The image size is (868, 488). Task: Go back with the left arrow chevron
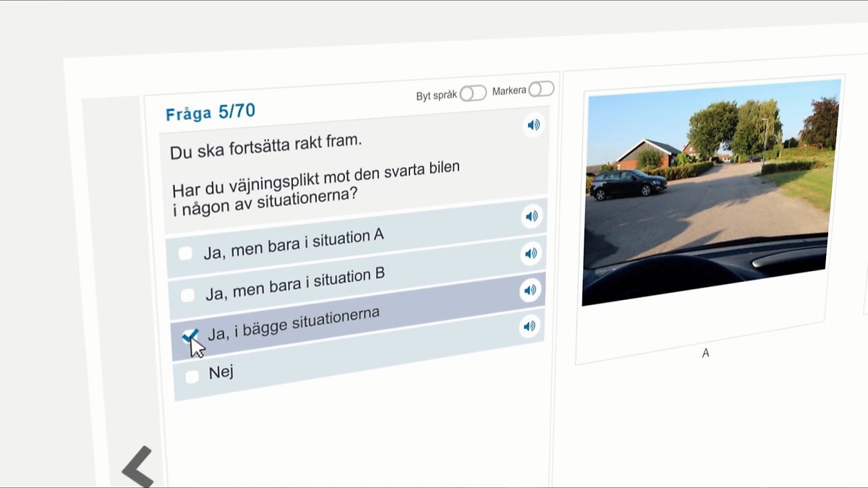pyautogui.click(x=137, y=466)
